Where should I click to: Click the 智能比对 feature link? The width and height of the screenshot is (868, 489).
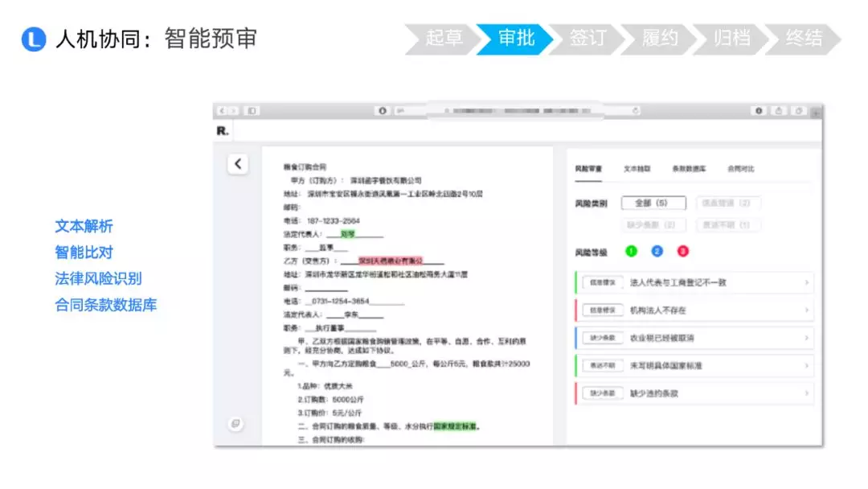(84, 253)
